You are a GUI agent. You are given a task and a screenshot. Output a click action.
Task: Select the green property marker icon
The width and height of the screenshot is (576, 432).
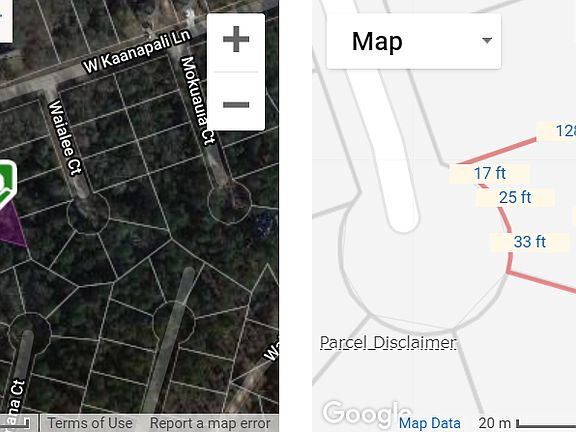pyautogui.click(x=7, y=183)
